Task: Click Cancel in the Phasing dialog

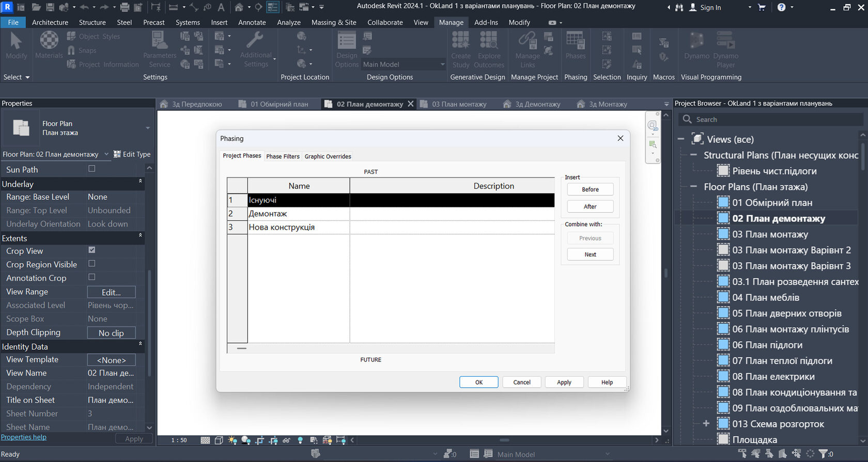Action: (522, 382)
